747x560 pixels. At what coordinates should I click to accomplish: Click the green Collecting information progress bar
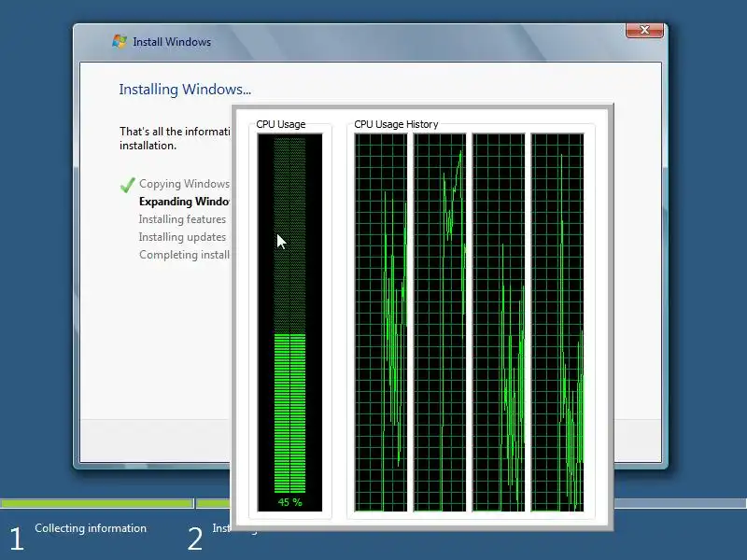(97, 503)
